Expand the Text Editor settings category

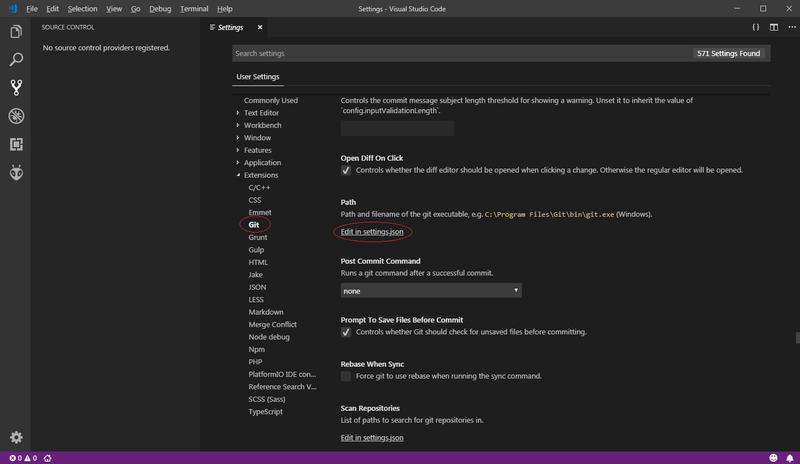[x=261, y=113]
